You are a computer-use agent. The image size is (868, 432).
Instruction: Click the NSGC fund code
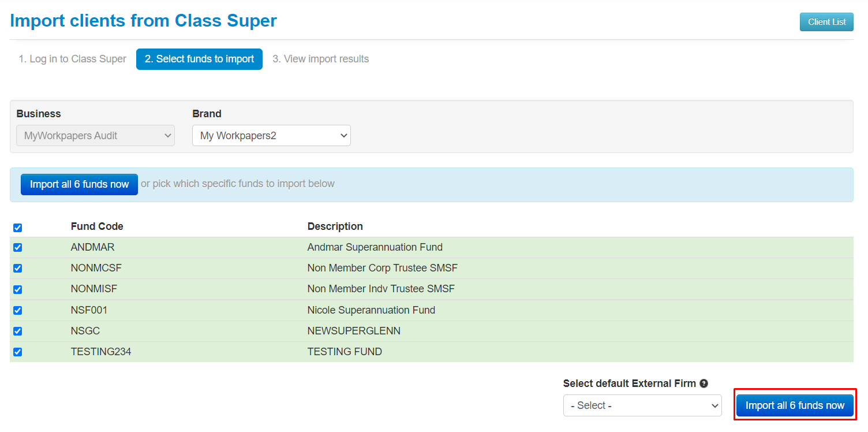(85, 331)
